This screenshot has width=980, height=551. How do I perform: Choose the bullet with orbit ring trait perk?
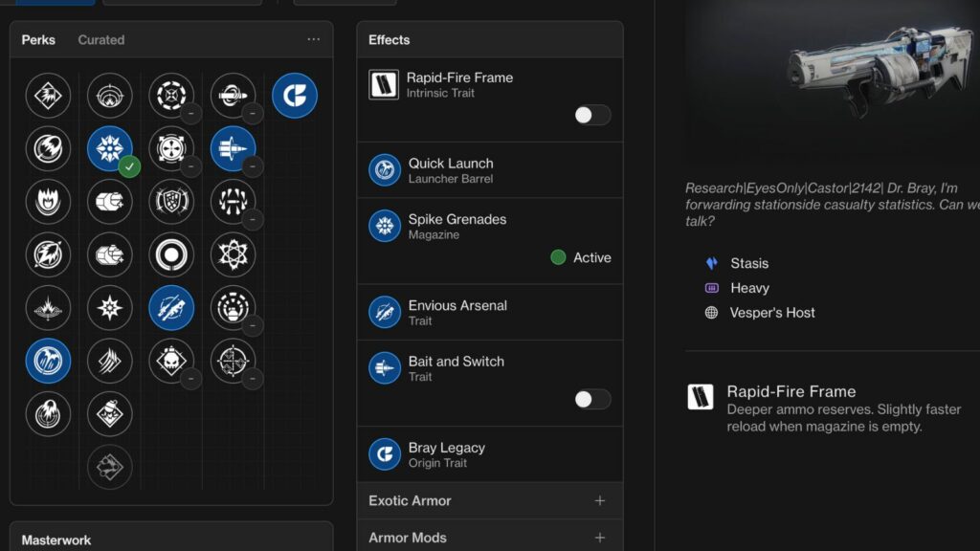coord(234,96)
